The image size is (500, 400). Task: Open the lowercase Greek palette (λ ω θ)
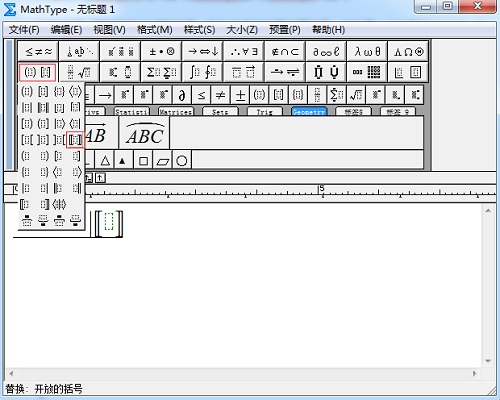tap(367, 51)
